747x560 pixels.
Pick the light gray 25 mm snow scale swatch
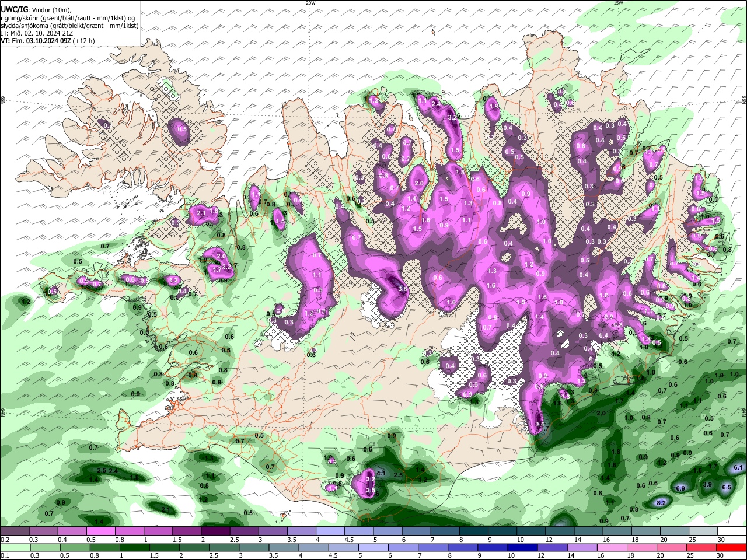[x=704, y=531]
